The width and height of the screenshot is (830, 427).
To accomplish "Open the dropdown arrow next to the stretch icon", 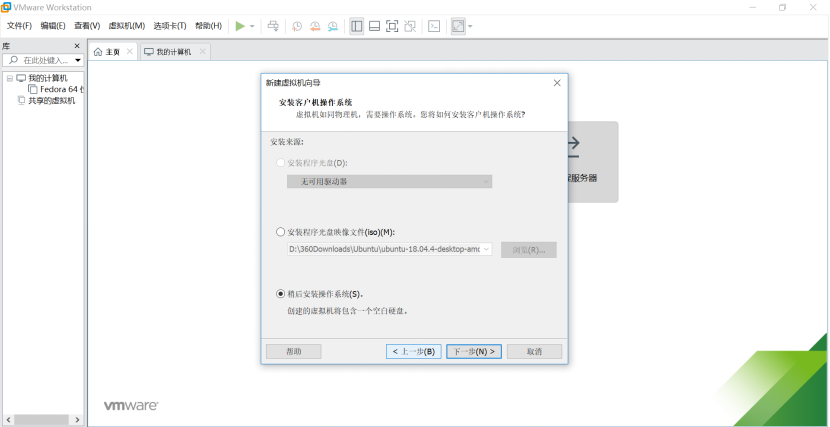I will click(470, 26).
